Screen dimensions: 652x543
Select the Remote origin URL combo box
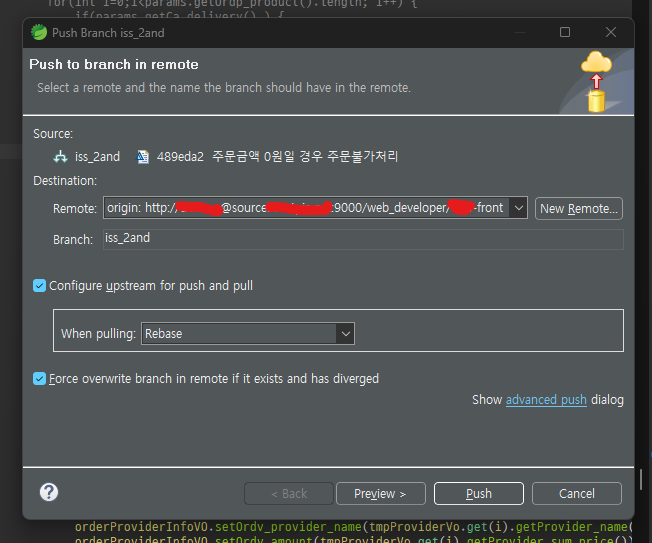click(315, 207)
